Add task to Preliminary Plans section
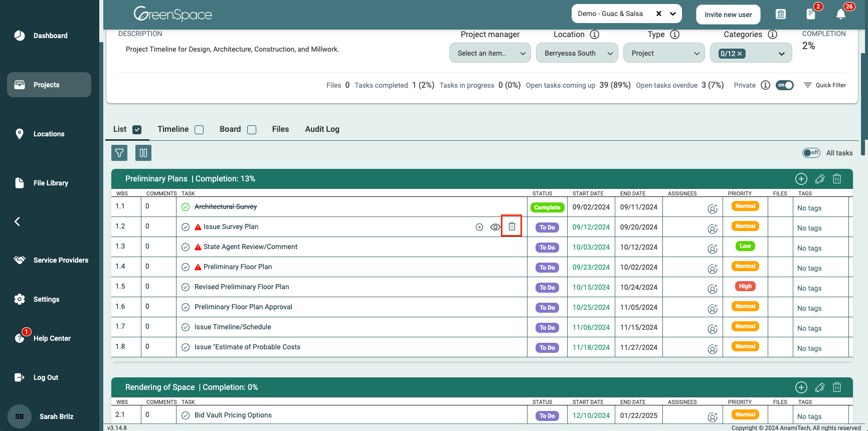868x431 pixels. tap(801, 179)
